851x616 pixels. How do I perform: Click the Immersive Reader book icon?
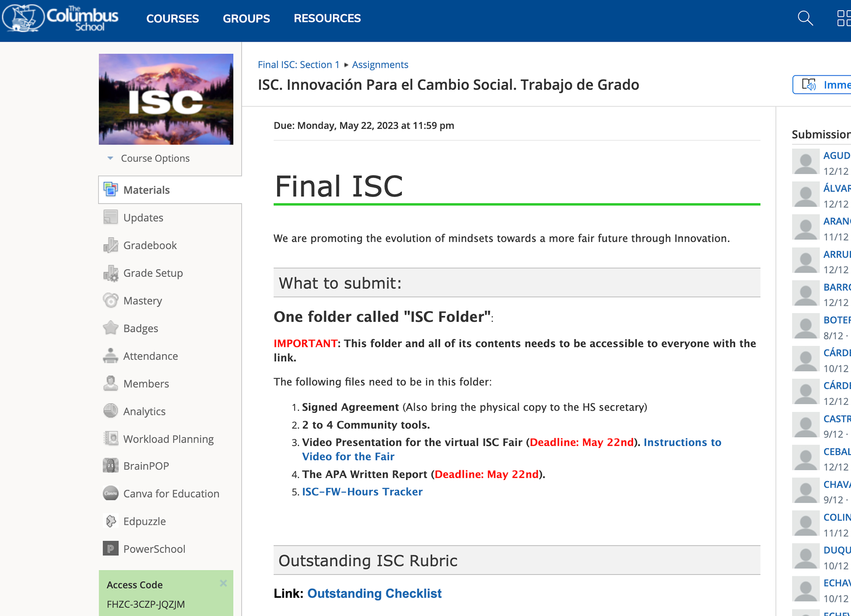click(x=809, y=85)
